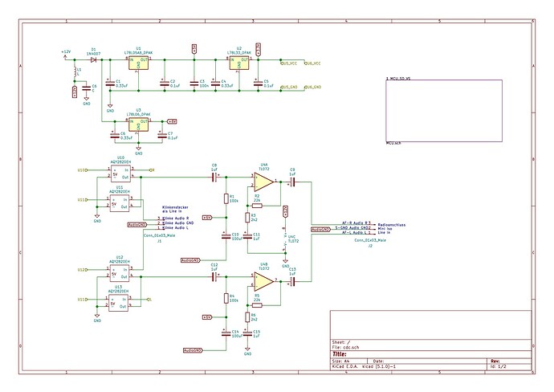
Task: Click the GND symbol below U3
Action: [138, 150]
